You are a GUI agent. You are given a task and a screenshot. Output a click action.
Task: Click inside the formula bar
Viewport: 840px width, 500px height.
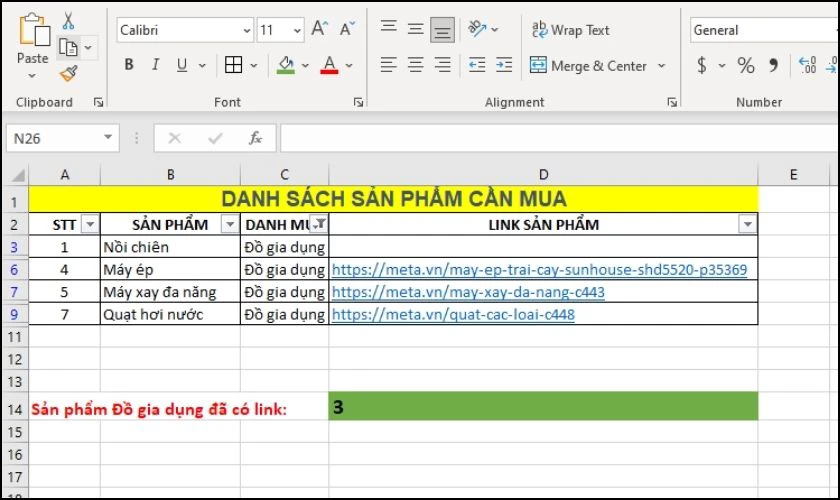559,138
